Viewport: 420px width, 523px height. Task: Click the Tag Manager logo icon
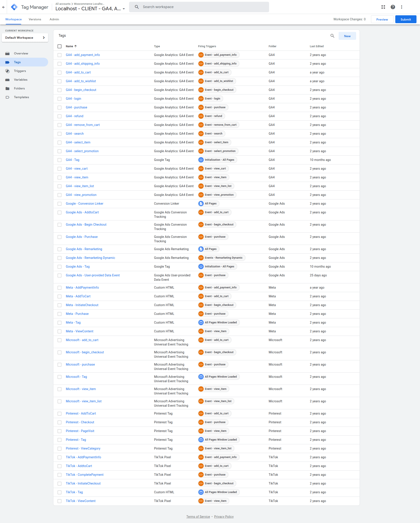[x=14, y=7]
